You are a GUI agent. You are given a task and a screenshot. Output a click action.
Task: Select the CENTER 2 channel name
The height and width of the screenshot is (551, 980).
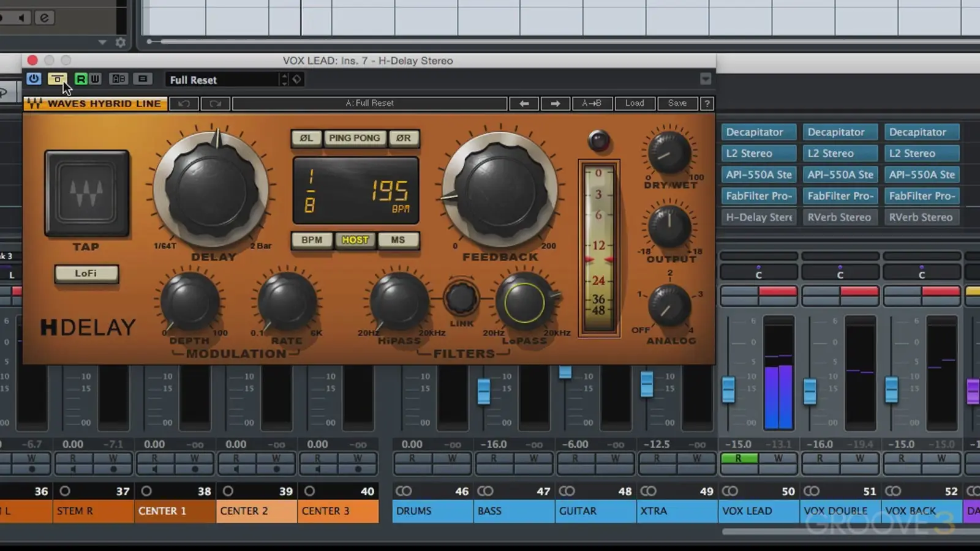pos(257,511)
